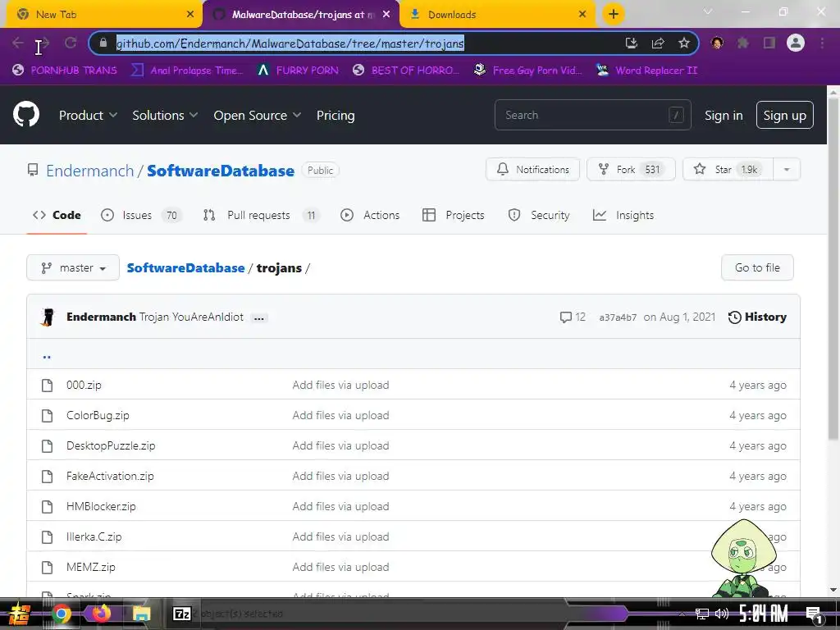Open the Actions tab

370,215
